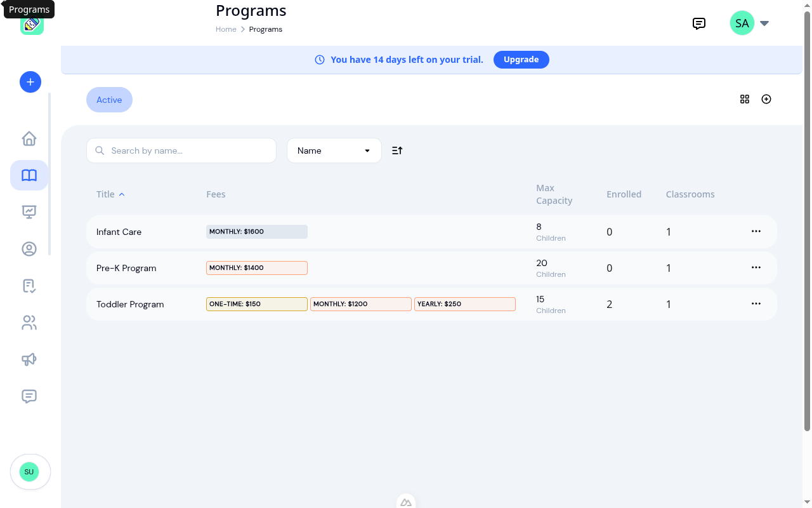The height and width of the screenshot is (508, 812).
Task: Click the Pre-K Program title
Action: coord(126,268)
